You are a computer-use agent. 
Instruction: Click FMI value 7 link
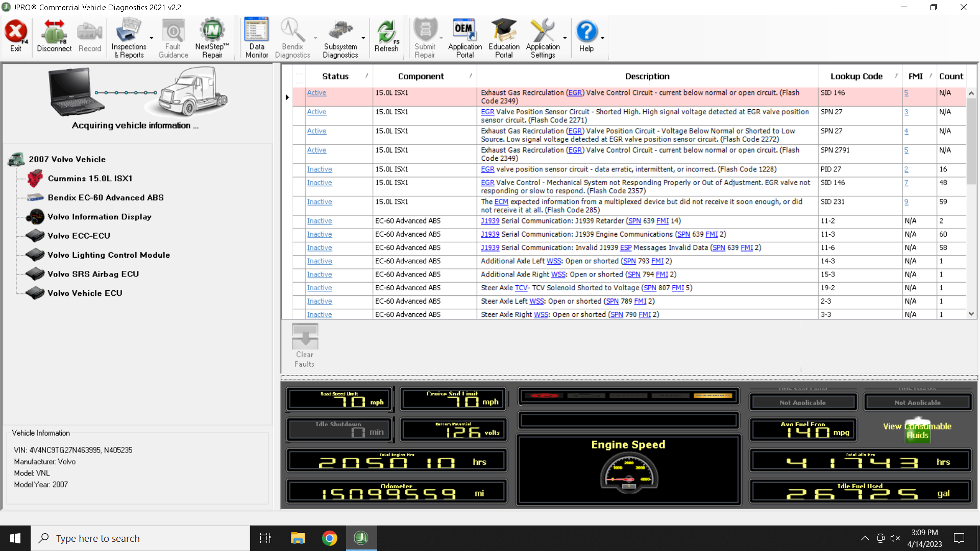(x=906, y=183)
